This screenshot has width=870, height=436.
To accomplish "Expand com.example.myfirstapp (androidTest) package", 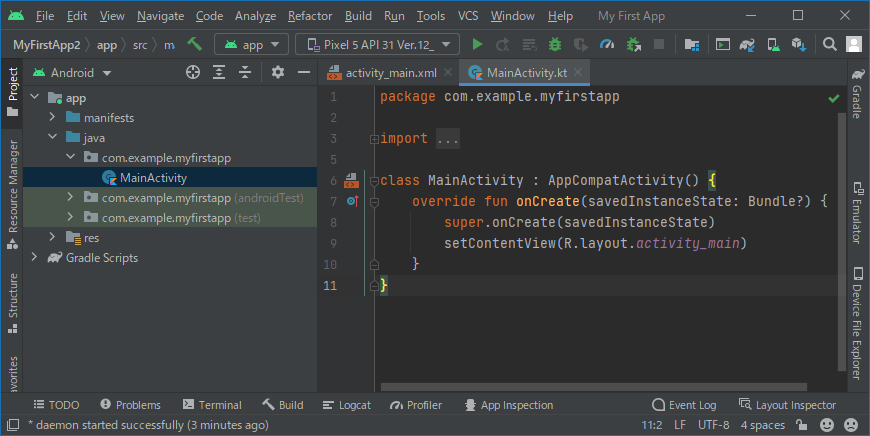I will point(70,197).
